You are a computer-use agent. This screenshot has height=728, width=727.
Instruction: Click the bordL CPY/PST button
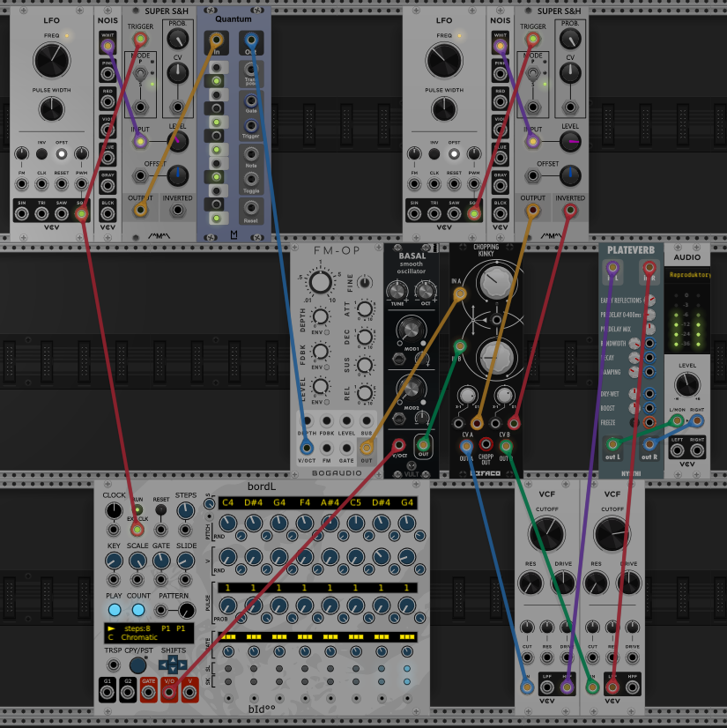click(137, 665)
